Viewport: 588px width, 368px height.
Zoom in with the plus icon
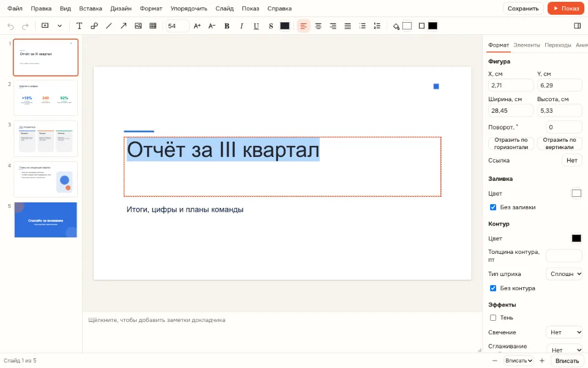[542, 361]
